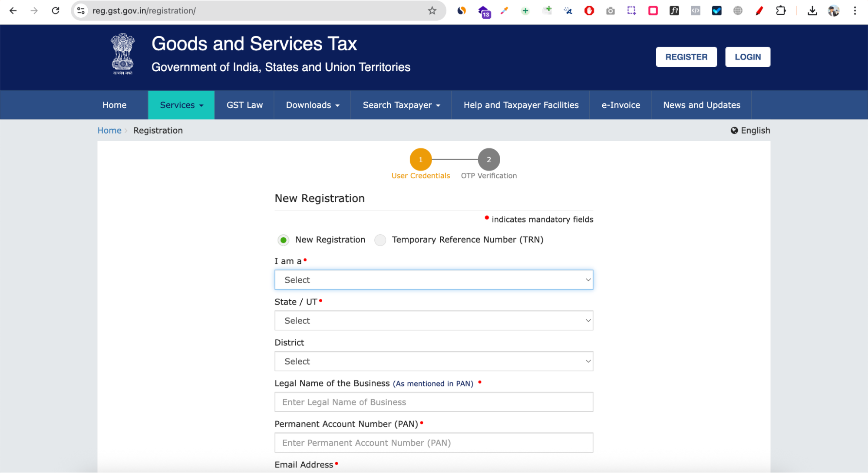Image resolution: width=868 pixels, height=473 pixels.
Task: Click the Permanent Account Number input field
Action: [x=433, y=443]
